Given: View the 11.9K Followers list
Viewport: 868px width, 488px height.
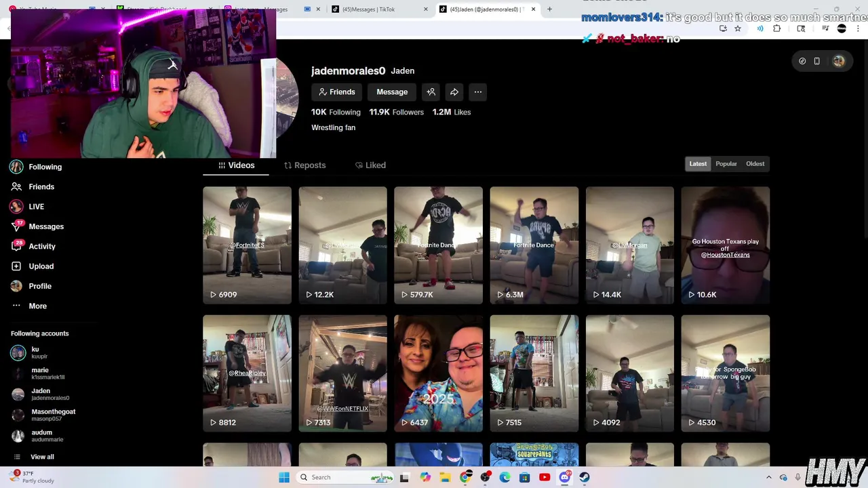Looking at the screenshot, I should pos(396,112).
